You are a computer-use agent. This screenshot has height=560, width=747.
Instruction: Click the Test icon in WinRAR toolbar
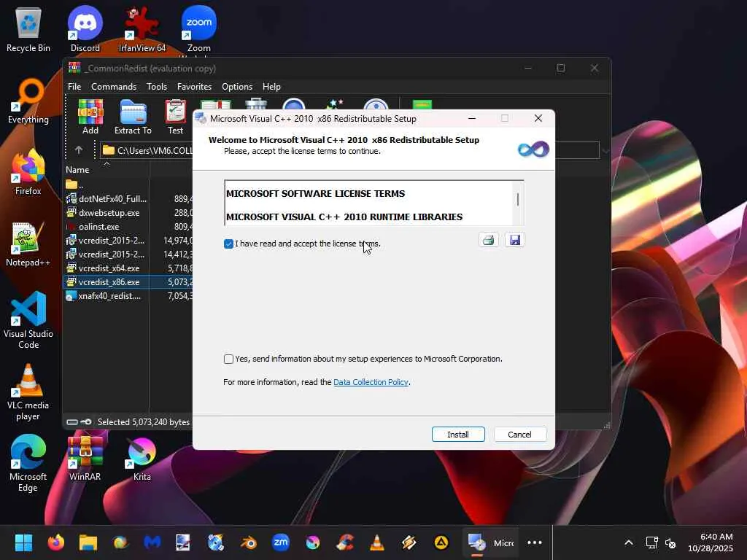175,117
